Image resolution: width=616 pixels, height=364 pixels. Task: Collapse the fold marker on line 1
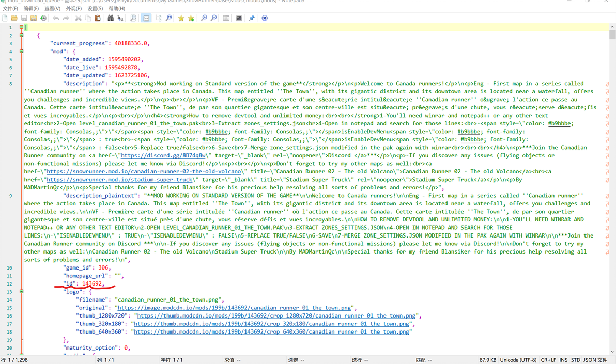coord(21,27)
